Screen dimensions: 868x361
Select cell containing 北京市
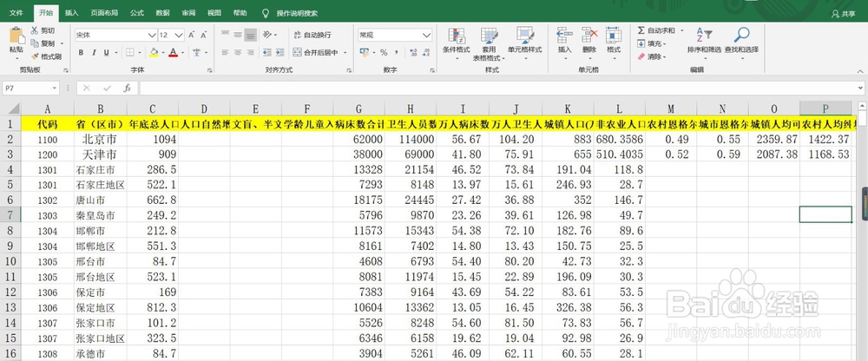pyautogui.click(x=100, y=140)
